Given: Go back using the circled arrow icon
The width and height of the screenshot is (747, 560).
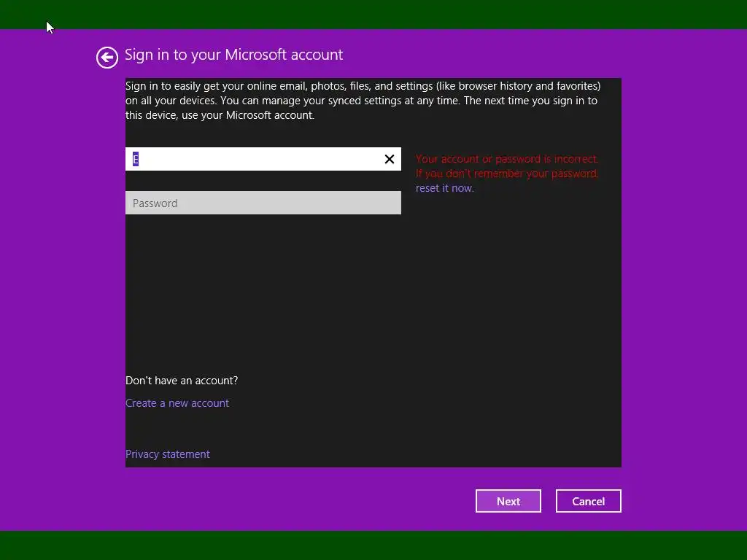Looking at the screenshot, I should point(107,58).
